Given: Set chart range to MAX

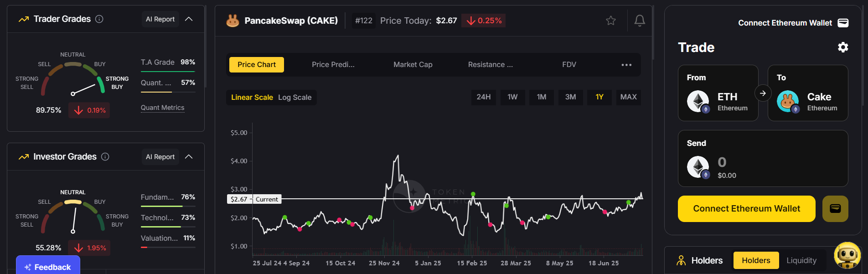Looking at the screenshot, I should click(629, 97).
